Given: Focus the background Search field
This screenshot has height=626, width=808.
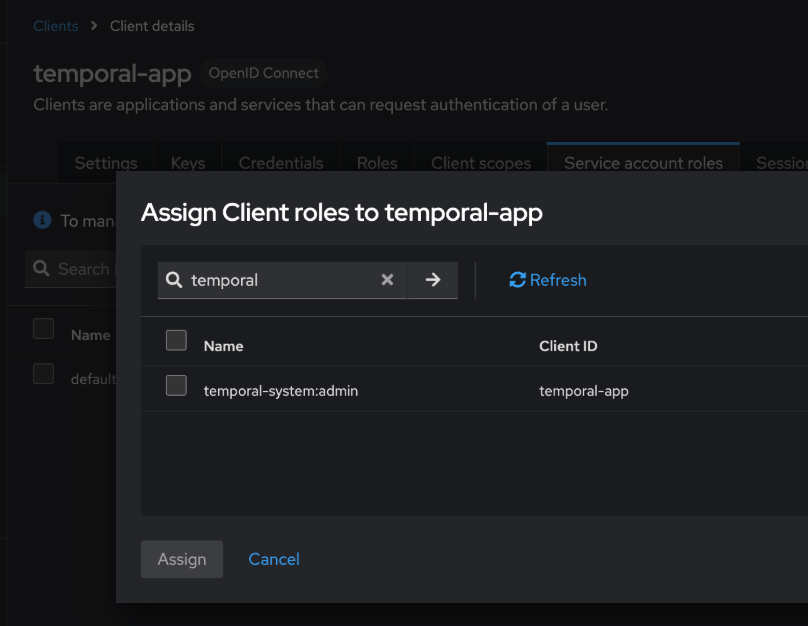Looking at the screenshot, I should coord(71,268).
